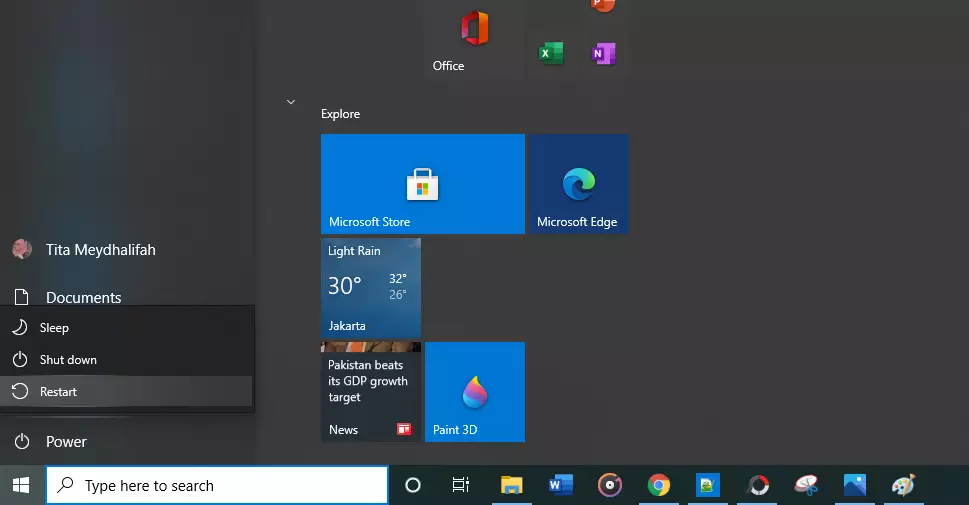Collapse the Explore group chevron
The height and width of the screenshot is (505, 969).
[x=290, y=102]
